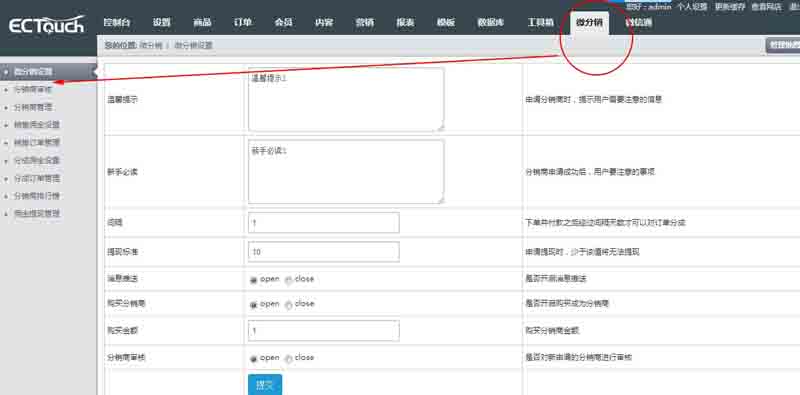The image size is (800, 395).
Task: Select open for 购买分销商
Action: click(x=254, y=305)
